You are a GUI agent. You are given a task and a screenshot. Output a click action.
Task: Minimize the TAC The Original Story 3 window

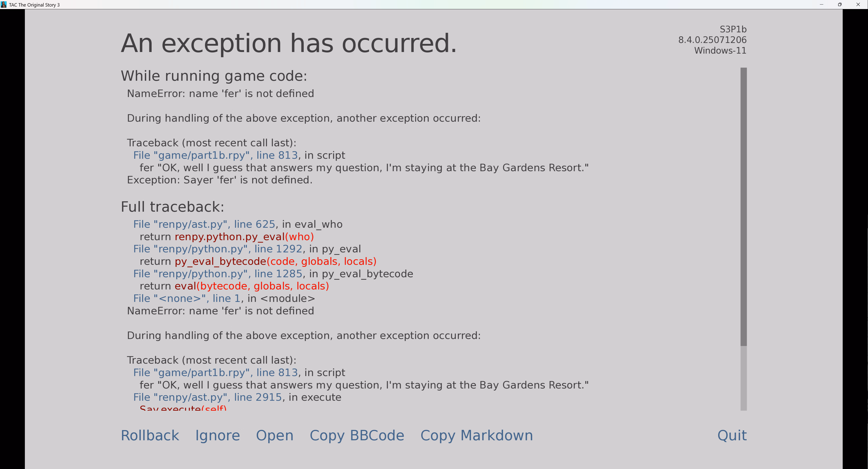pos(821,4)
